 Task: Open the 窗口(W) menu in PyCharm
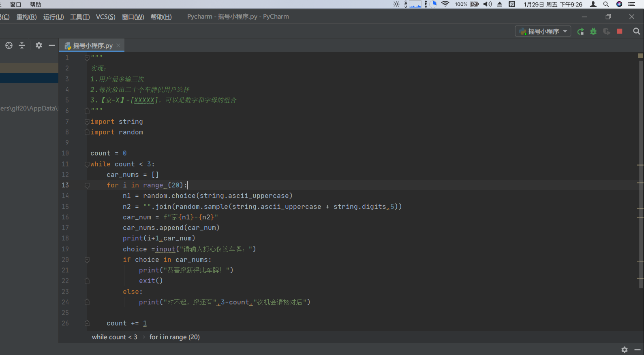pos(133,17)
